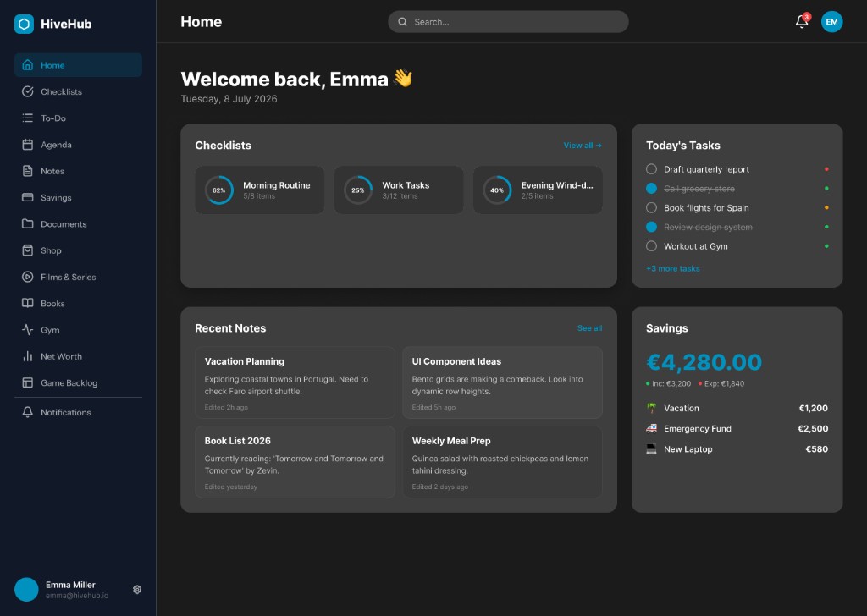Open the Agenda section label
Screen dimensions: 867x616
coord(56,145)
